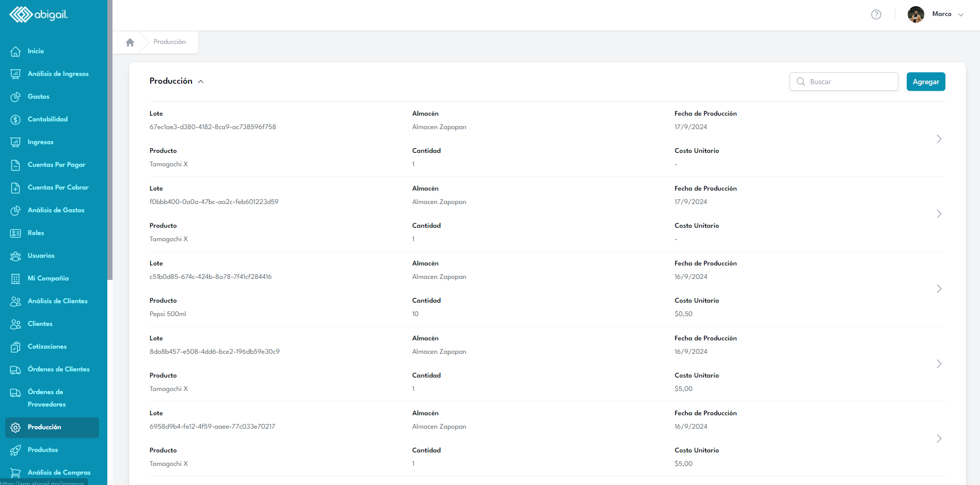Open Cuentas Por Pagar menu item

(56, 165)
